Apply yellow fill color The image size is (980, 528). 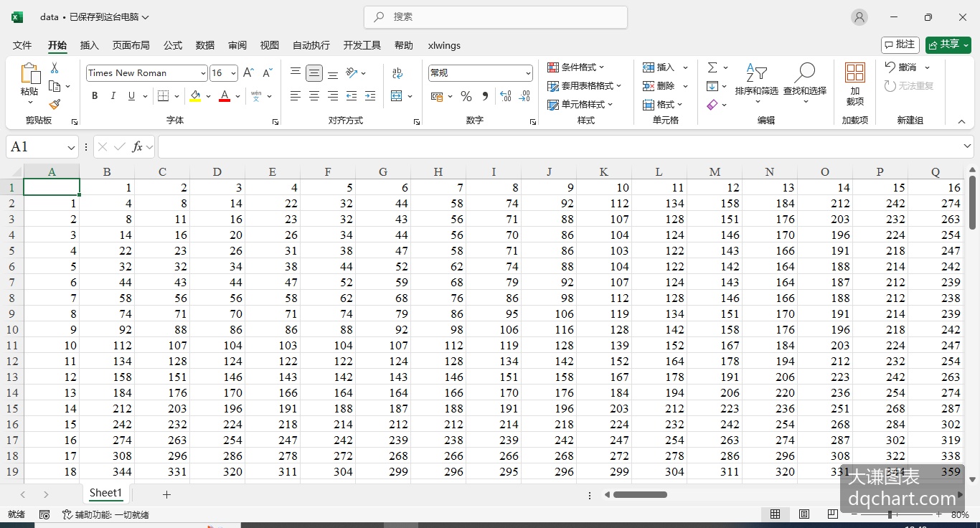pos(195,96)
